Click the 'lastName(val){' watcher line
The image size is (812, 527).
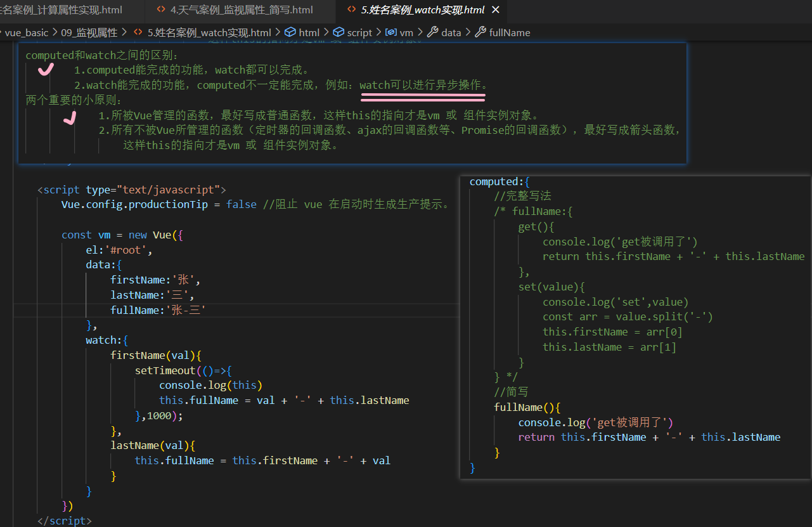click(x=153, y=446)
